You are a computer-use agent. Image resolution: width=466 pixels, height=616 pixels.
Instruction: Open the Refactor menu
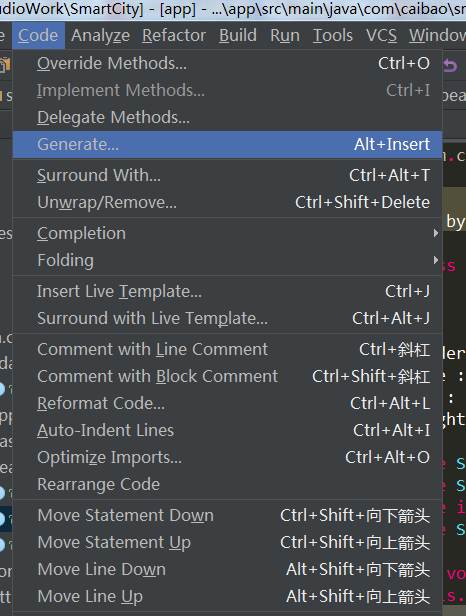coord(174,35)
